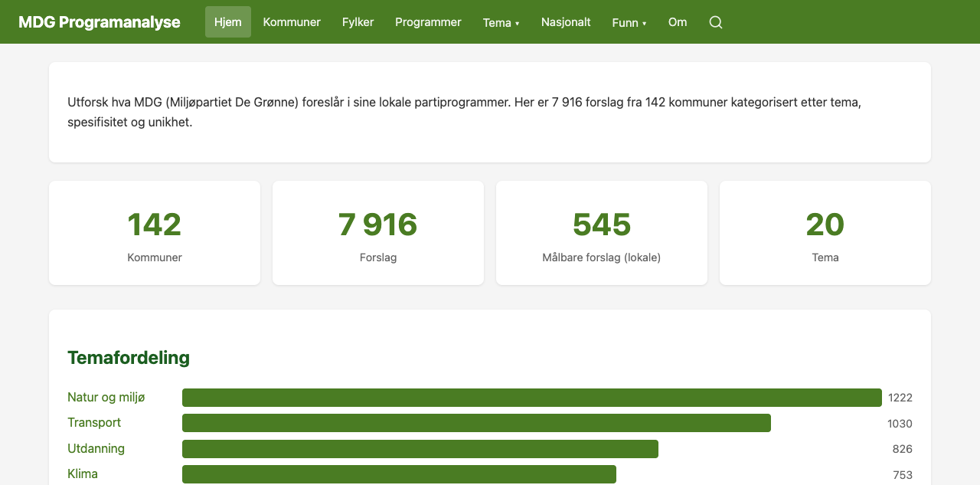
Task: Open the Om page
Action: click(x=678, y=22)
